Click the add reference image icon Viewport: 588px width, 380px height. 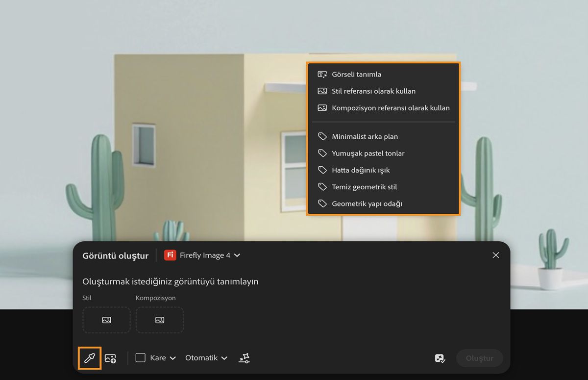click(x=110, y=358)
